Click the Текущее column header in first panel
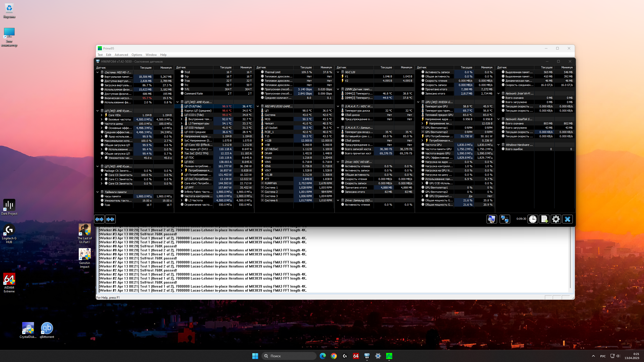Viewport: 644px width, 362px height. [x=146, y=68]
